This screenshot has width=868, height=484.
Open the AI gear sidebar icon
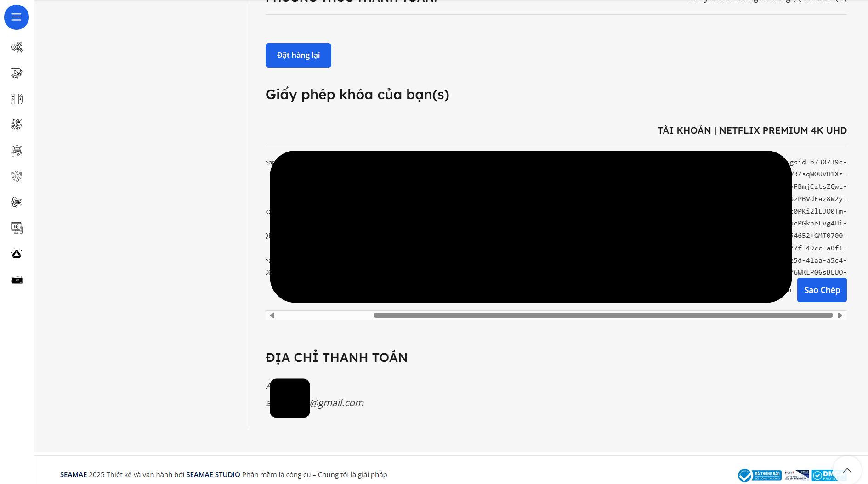(x=17, y=203)
